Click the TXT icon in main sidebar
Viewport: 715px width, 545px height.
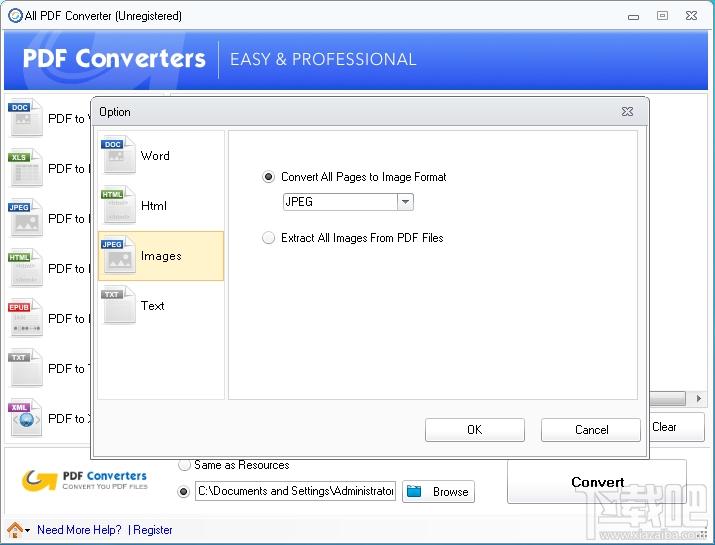click(x=26, y=368)
